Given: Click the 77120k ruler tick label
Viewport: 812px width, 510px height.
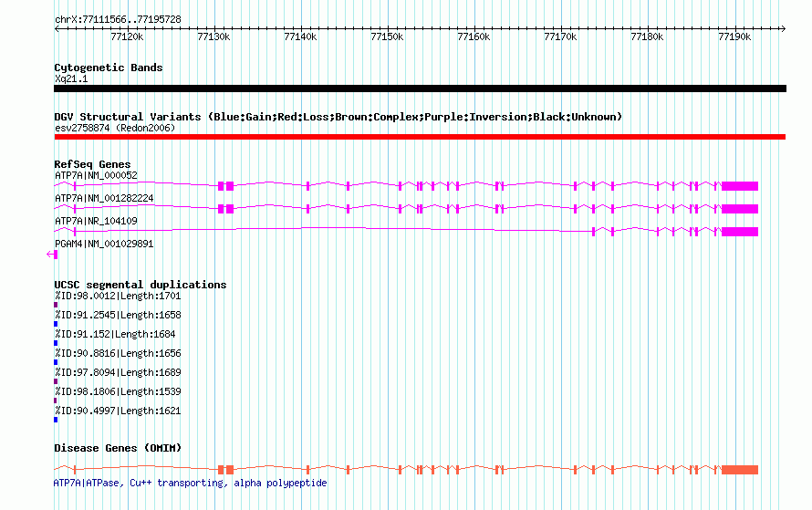Looking at the screenshot, I should click(127, 36).
